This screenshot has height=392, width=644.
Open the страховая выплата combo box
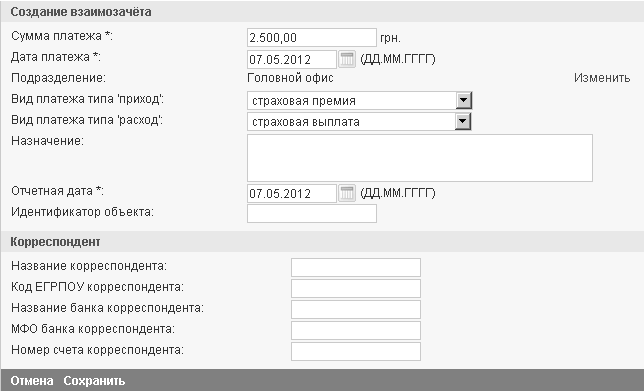pos(359,121)
